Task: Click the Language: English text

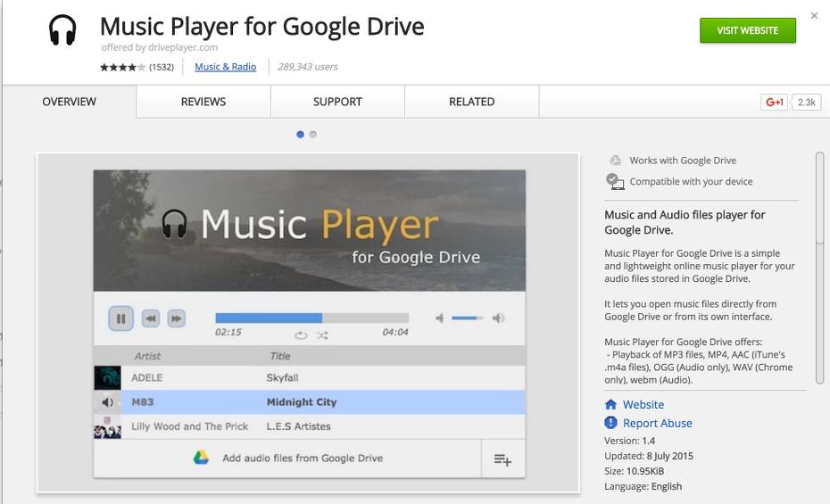Action: click(x=643, y=486)
